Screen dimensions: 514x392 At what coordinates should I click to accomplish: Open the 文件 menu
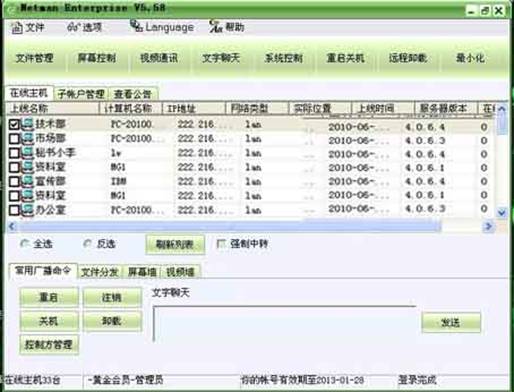pyautogui.click(x=28, y=27)
